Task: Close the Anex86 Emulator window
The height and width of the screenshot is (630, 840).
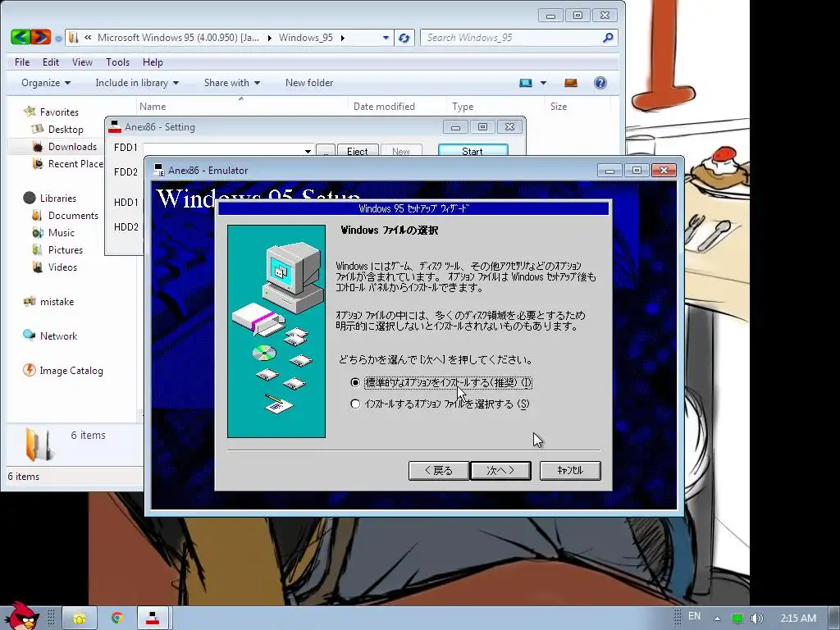Action: pos(664,171)
